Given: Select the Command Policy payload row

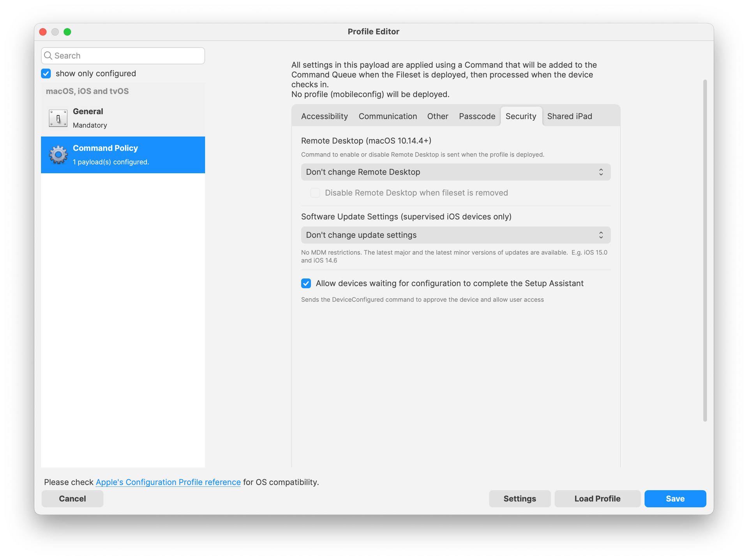Looking at the screenshot, I should tap(123, 155).
